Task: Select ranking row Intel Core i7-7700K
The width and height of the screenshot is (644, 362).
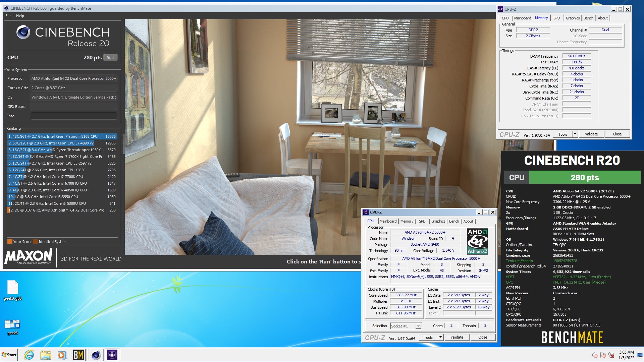Action: 62,177
